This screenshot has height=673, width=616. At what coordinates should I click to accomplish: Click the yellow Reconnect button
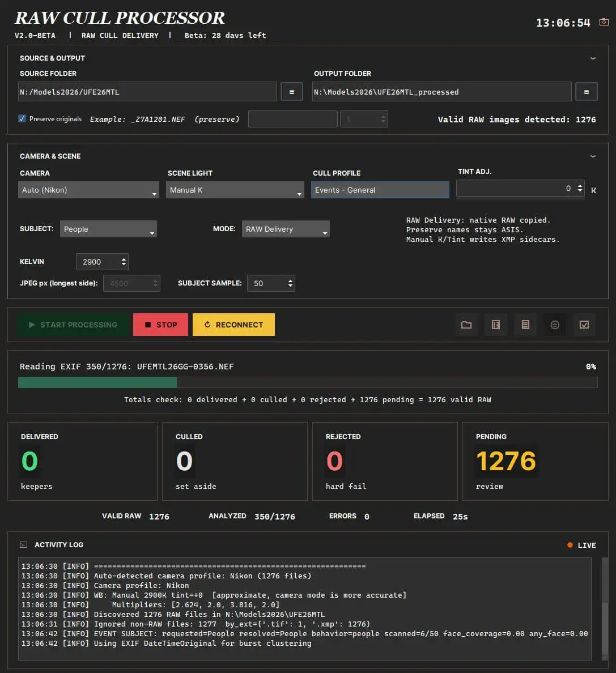coord(233,325)
